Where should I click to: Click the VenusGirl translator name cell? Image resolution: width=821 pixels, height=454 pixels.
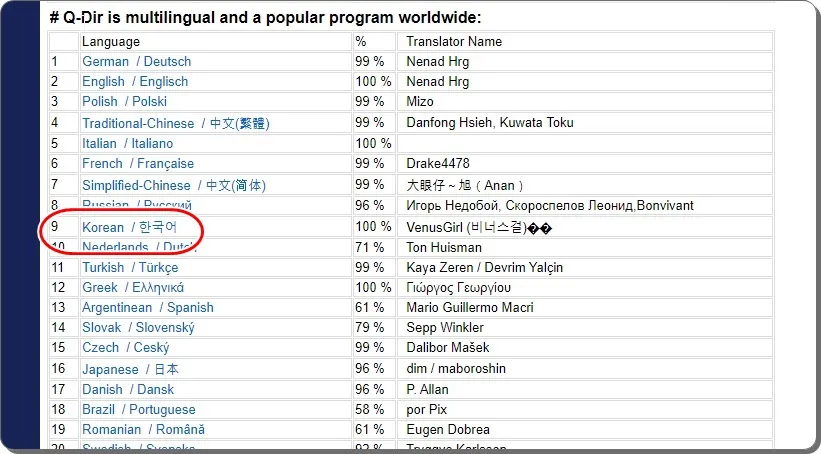pyautogui.click(x=585, y=227)
